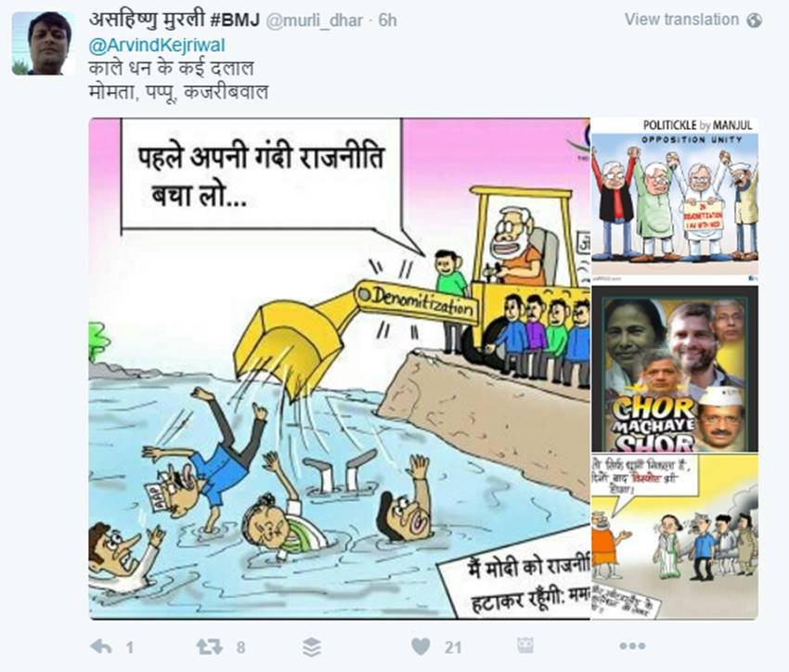Open the @murli_dhar handle
The height and width of the screenshot is (672, 789).
pos(314,20)
